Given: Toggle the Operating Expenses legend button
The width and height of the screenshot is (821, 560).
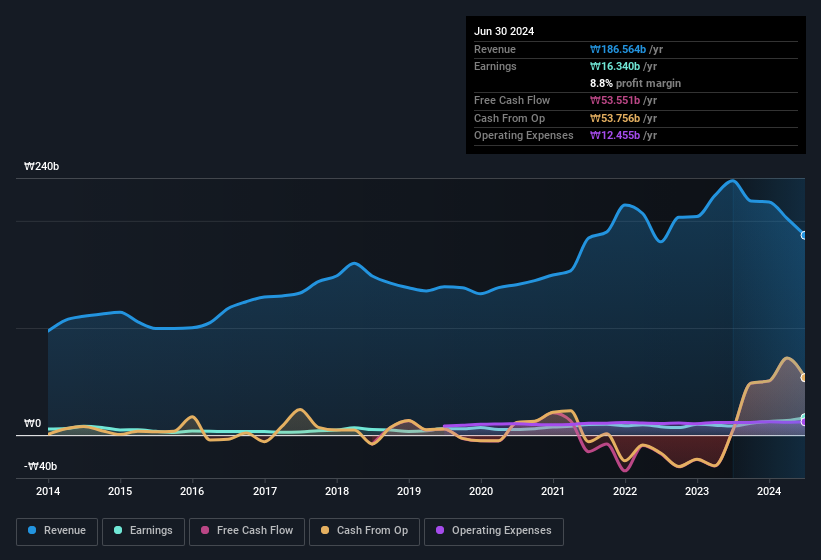Looking at the screenshot, I should [494, 531].
